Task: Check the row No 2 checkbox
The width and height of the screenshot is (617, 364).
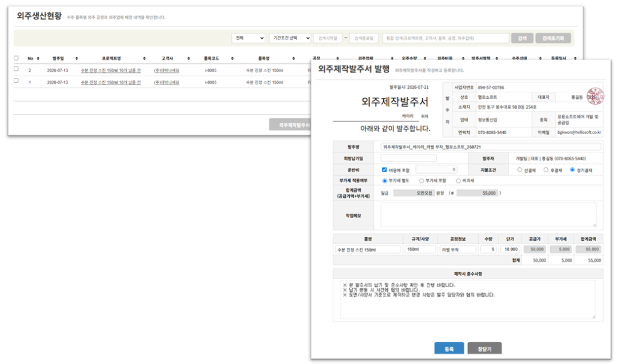Action: (x=16, y=69)
